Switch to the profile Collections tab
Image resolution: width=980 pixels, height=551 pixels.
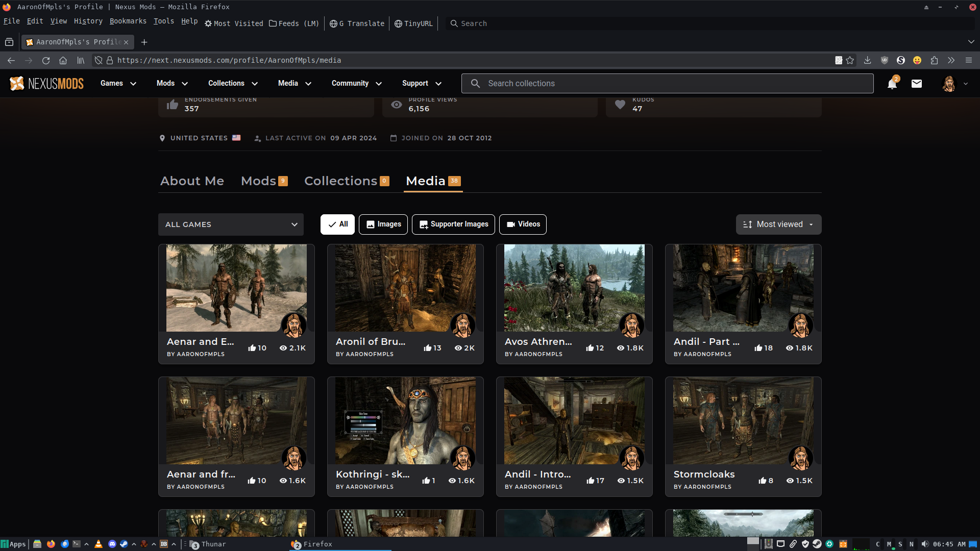click(x=347, y=181)
